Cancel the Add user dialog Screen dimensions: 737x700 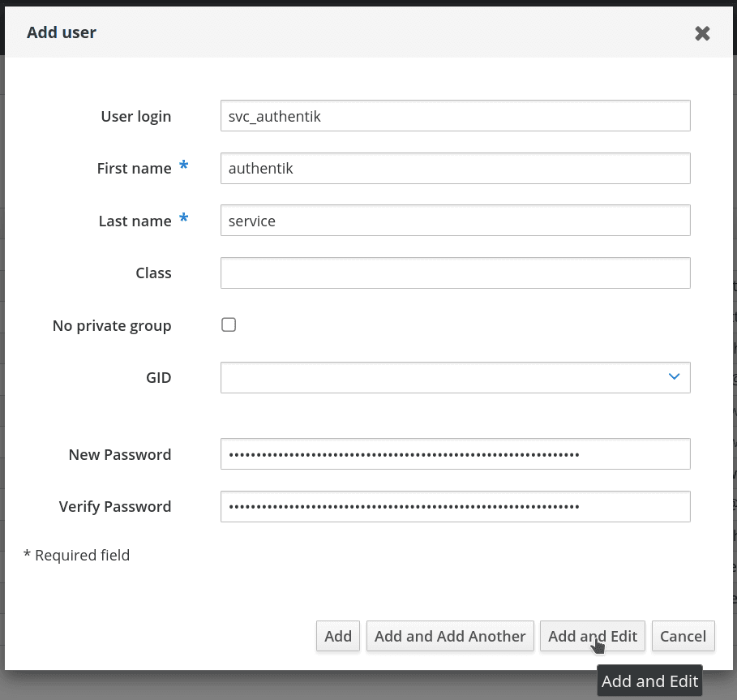tap(683, 637)
